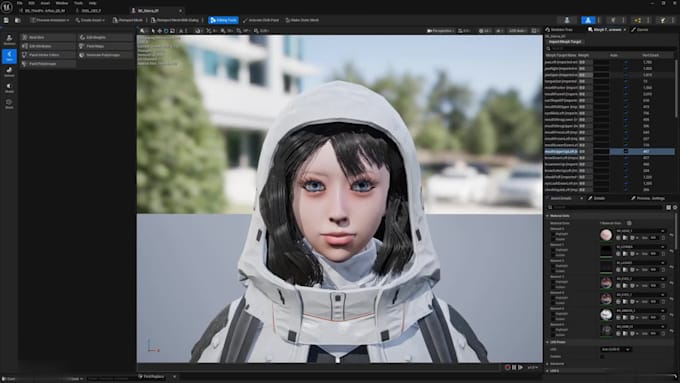
Task: Toggle the Auto checkbox for jawOpen morph target
Action: [626, 75]
